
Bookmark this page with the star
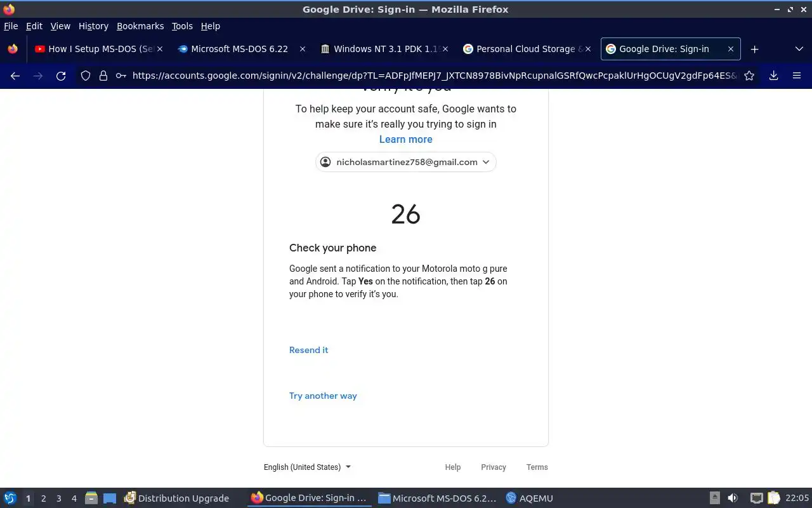pyautogui.click(x=749, y=76)
